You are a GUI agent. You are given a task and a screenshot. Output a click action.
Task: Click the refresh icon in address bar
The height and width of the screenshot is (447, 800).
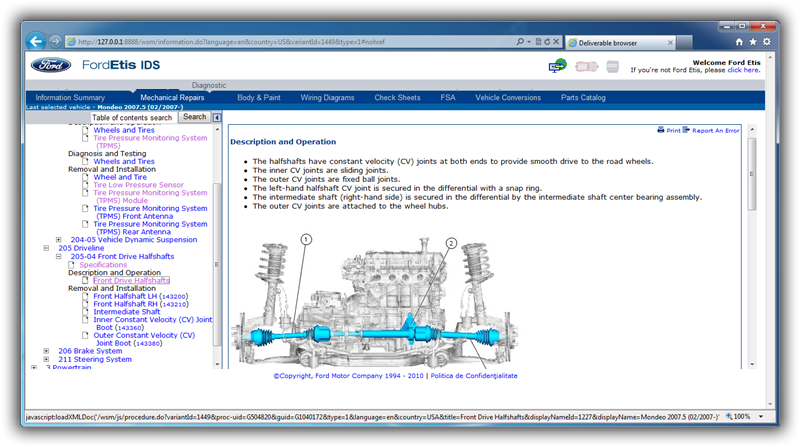(547, 42)
